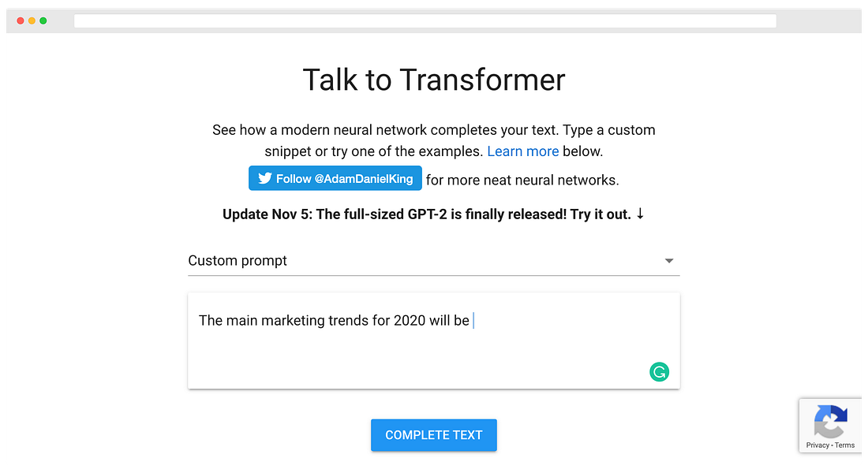Click the reCAPTCHA logo badge
This screenshot has height=473, width=868.
pyautogui.click(x=830, y=422)
